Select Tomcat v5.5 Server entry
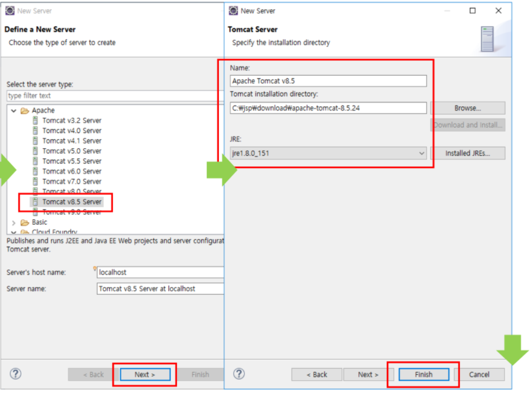The width and height of the screenshot is (532, 398). click(71, 161)
